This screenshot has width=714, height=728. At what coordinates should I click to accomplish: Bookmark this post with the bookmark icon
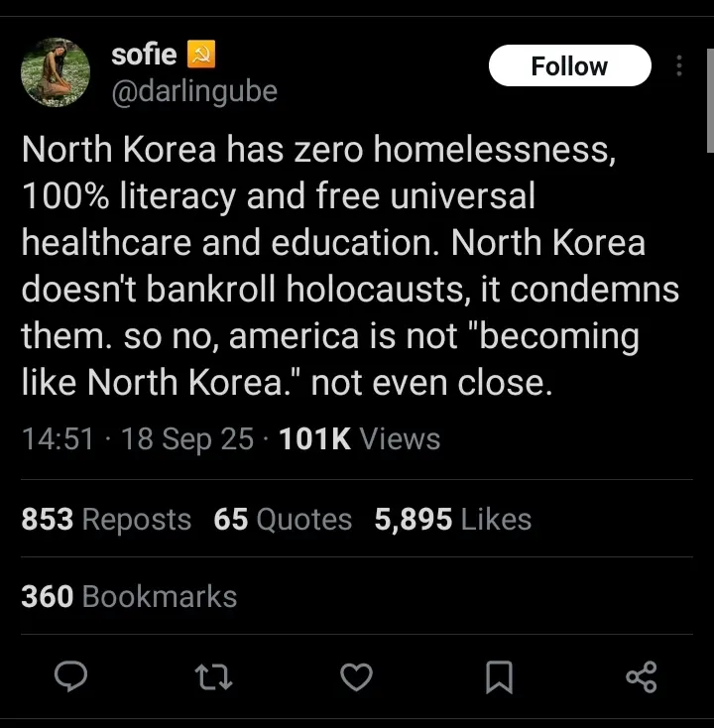tap(500, 676)
